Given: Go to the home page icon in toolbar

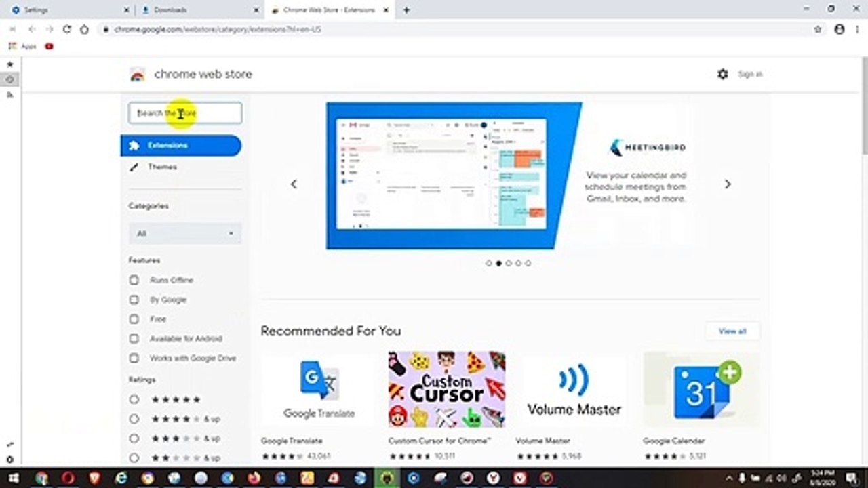Looking at the screenshot, I should tap(84, 29).
